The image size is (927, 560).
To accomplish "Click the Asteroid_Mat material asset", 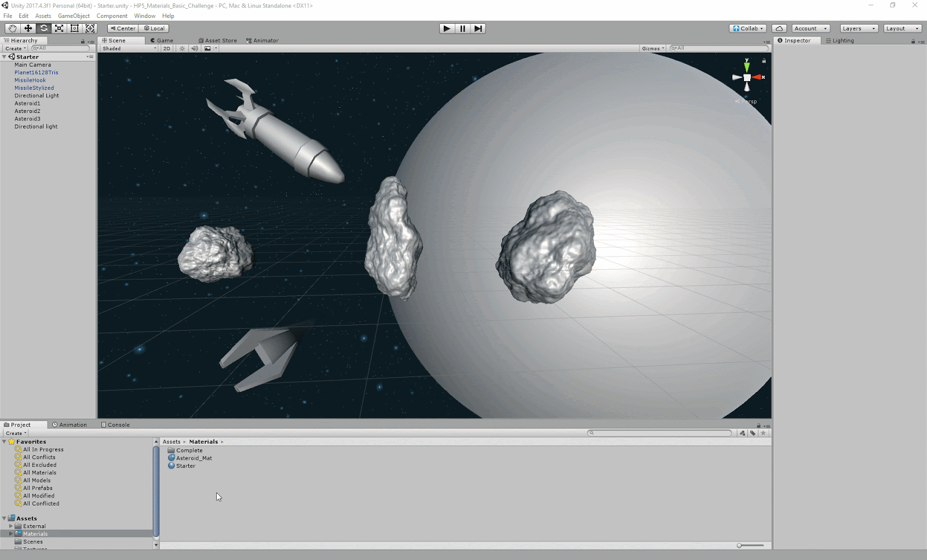I will point(194,458).
